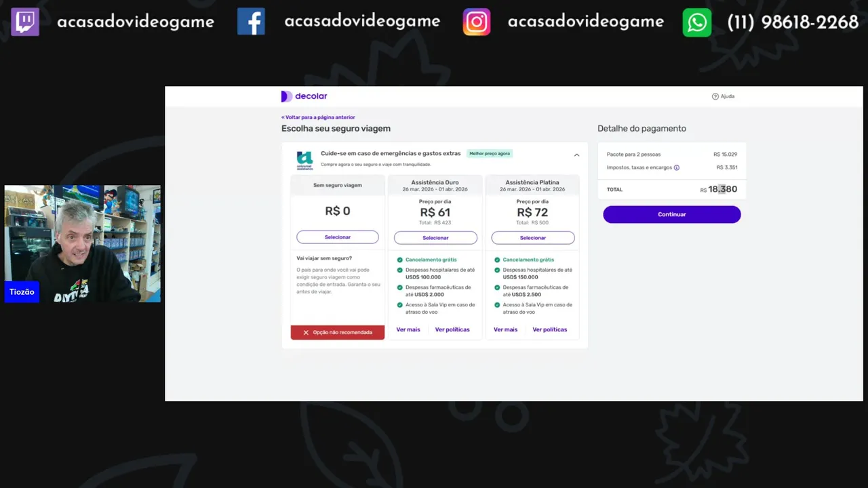Screen dimensions: 868x488
Task: Click the Detalhe do pagamento heading
Action: [642, 129]
